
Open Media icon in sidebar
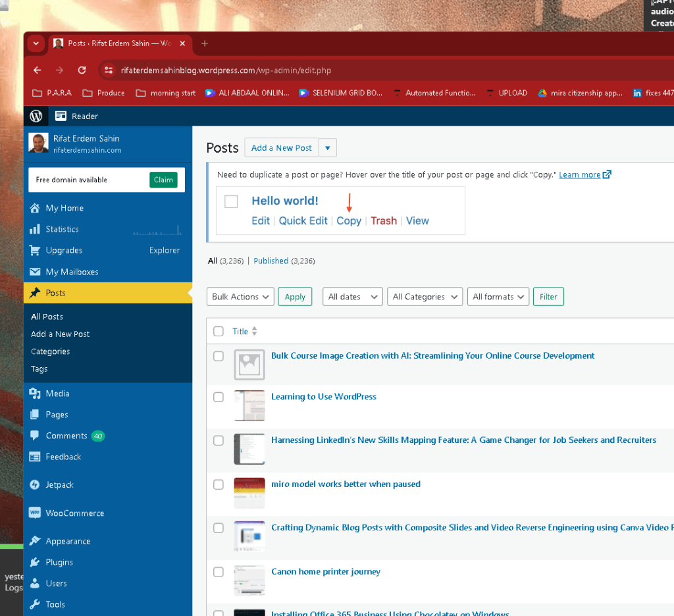[x=35, y=394]
